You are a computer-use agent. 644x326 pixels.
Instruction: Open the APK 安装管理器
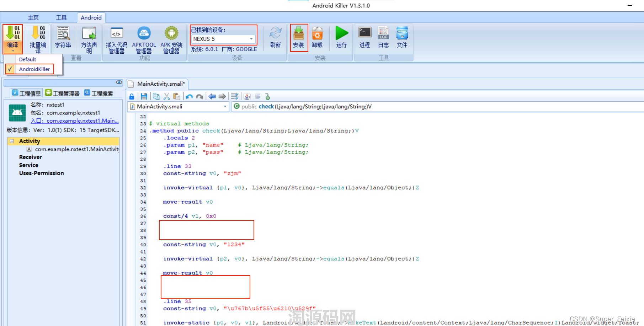point(171,40)
